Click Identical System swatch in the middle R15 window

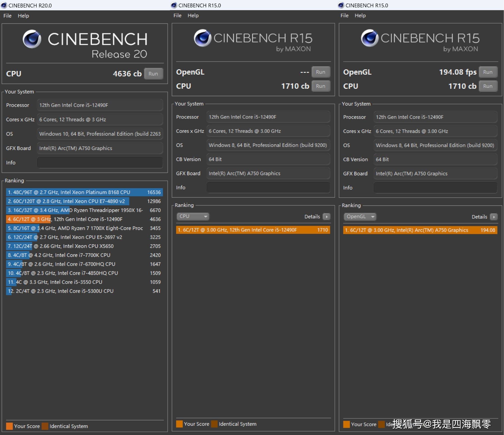[214, 424]
